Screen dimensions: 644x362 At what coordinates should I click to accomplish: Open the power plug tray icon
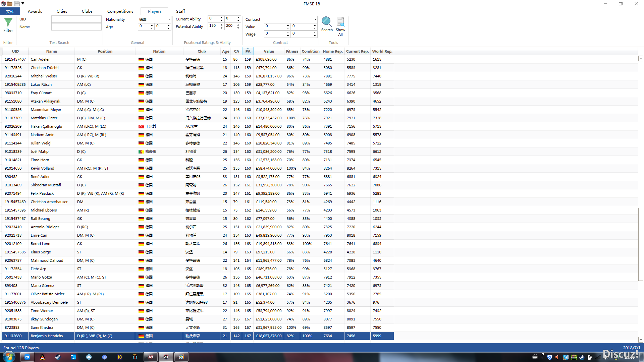(x=590, y=357)
